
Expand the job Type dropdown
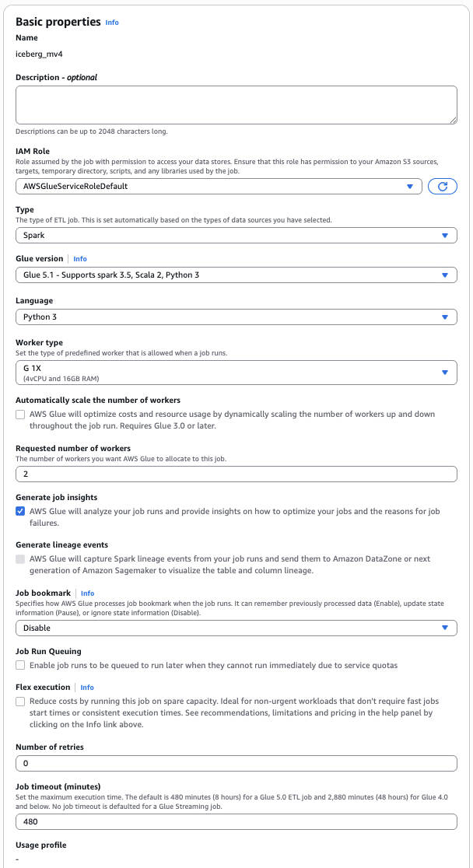pyautogui.click(x=236, y=235)
